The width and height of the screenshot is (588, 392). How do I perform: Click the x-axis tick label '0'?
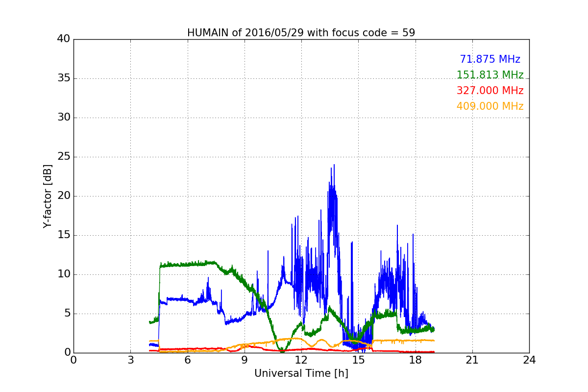[73, 360]
